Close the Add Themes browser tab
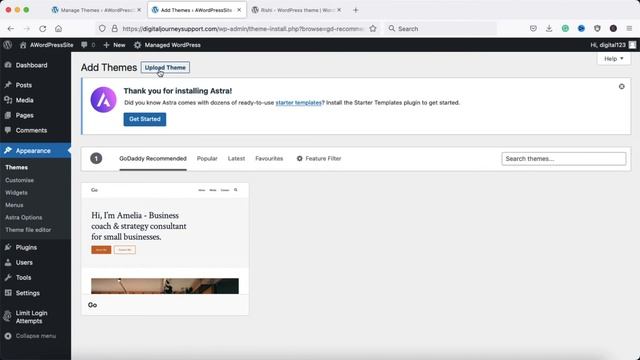 239,10
